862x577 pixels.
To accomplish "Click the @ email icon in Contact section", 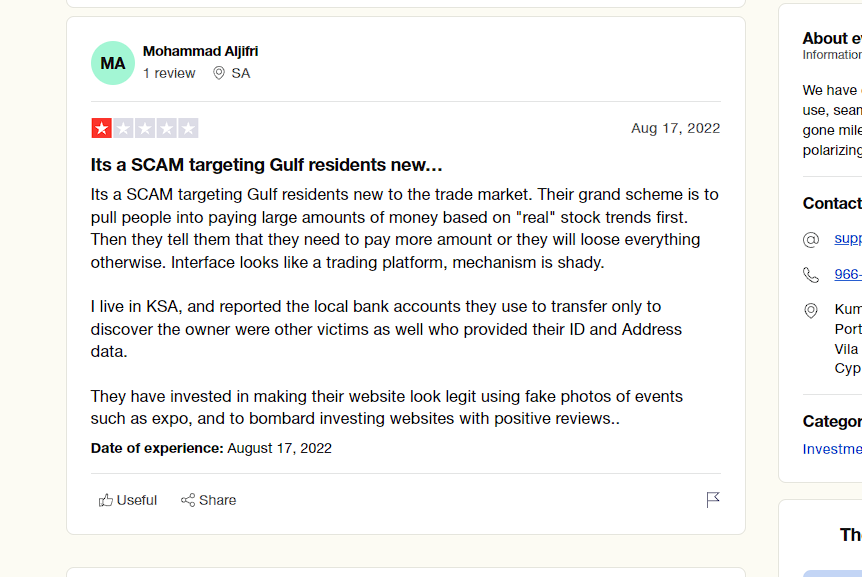I will pyautogui.click(x=811, y=239).
